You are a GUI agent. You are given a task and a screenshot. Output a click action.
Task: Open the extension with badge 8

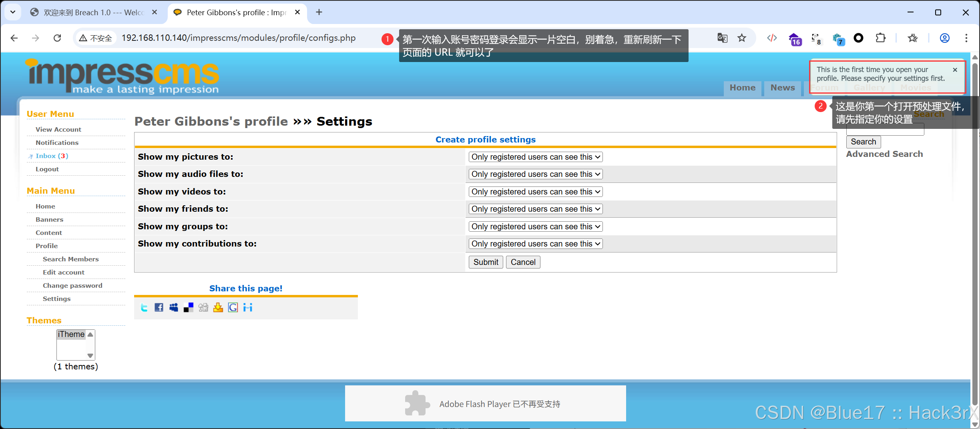tap(816, 39)
